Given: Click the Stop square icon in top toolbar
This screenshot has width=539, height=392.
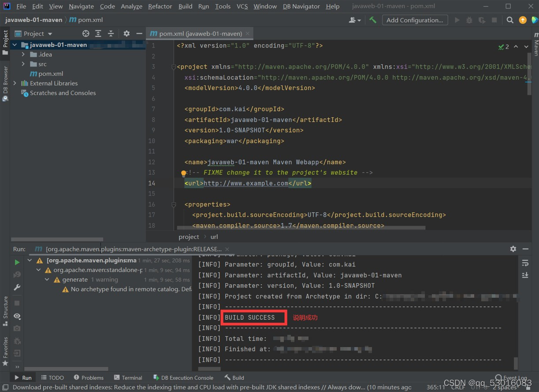Looking at the screenshot, I should tap(494, 20).
